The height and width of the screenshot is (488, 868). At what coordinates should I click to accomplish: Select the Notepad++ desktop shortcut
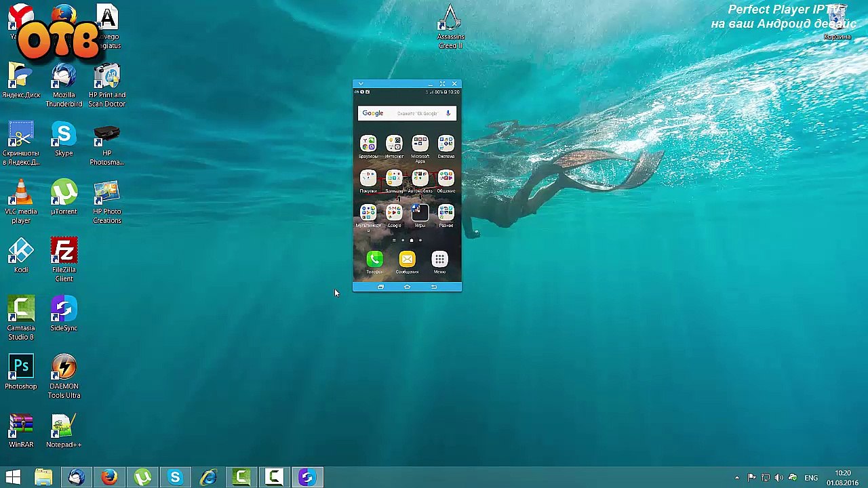[x=64, y=430]
